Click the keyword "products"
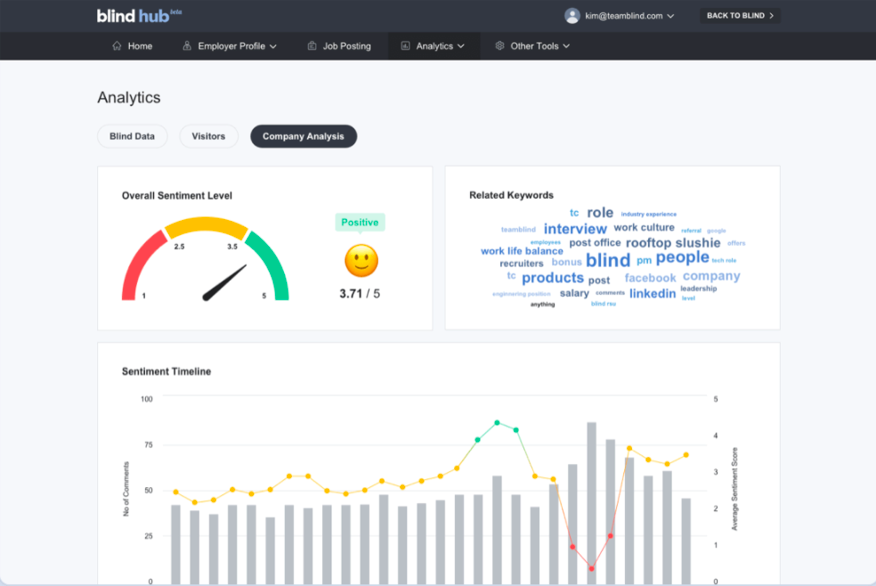876x586 pixels. tap(553, 278)
